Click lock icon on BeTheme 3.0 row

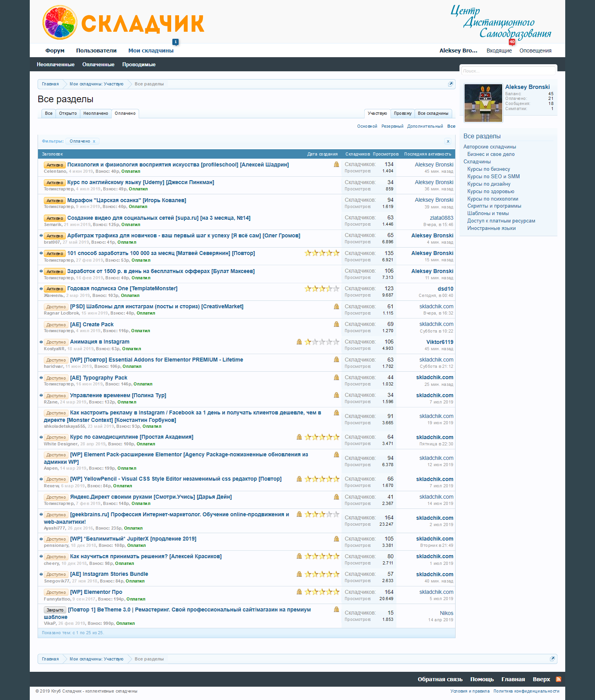pos(336,610)
